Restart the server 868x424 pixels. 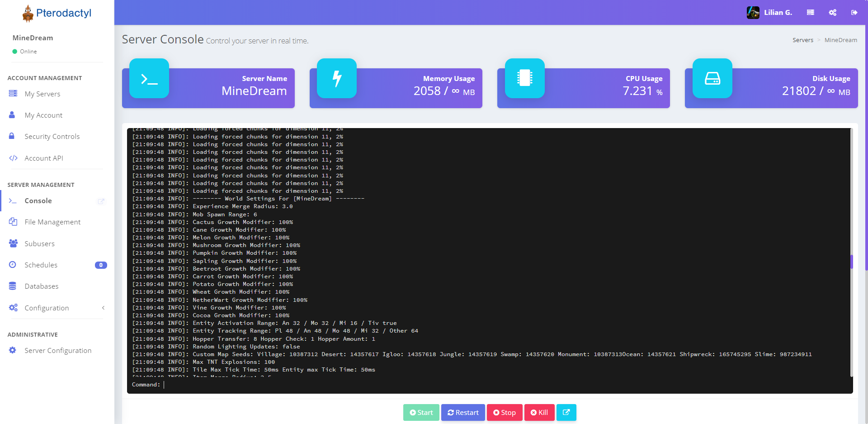click(463, 412)
